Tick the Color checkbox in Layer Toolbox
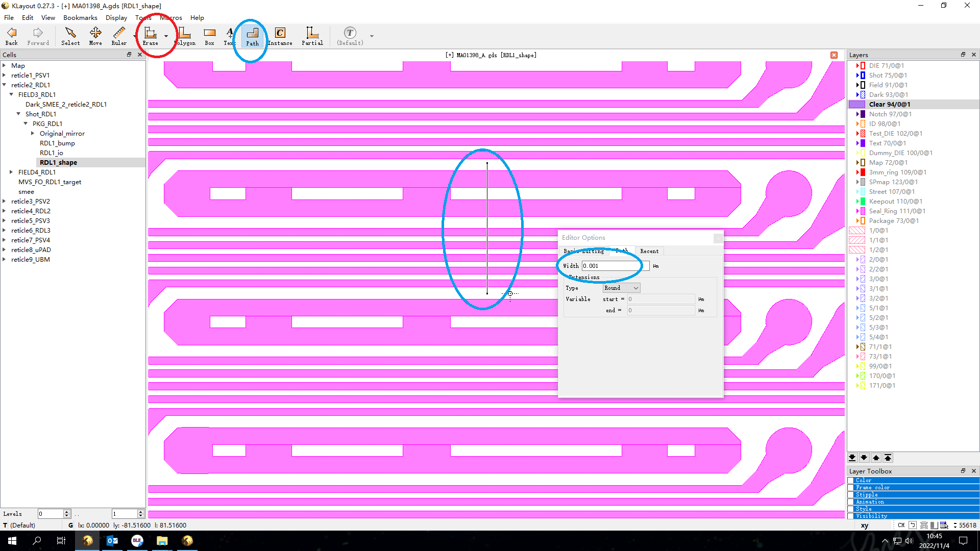The height and width of the screenshot is (551, 980). click(x=851, y=481)
